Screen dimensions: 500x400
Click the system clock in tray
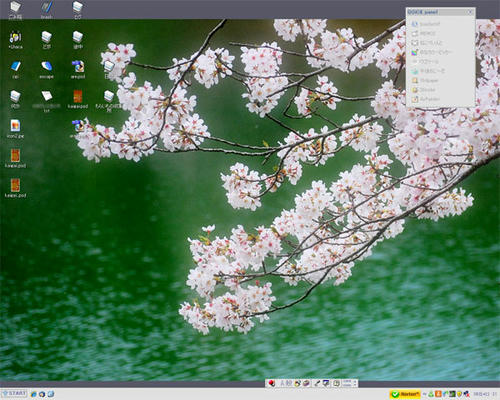coord(485,394)
